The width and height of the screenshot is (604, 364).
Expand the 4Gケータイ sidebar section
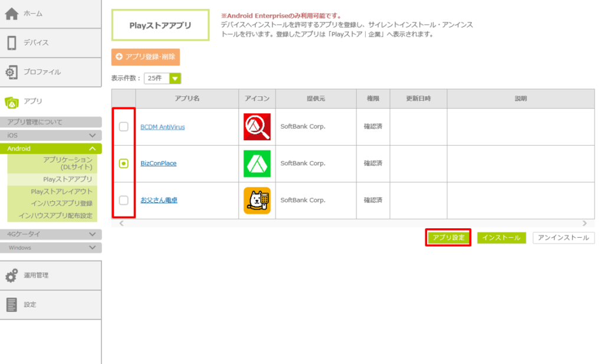click(51, 234)
